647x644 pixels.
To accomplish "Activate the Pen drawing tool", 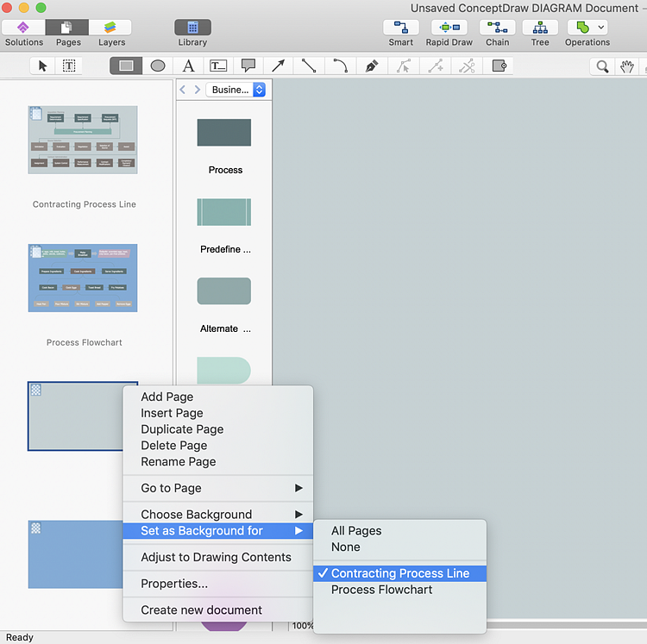I will [372, 66].
